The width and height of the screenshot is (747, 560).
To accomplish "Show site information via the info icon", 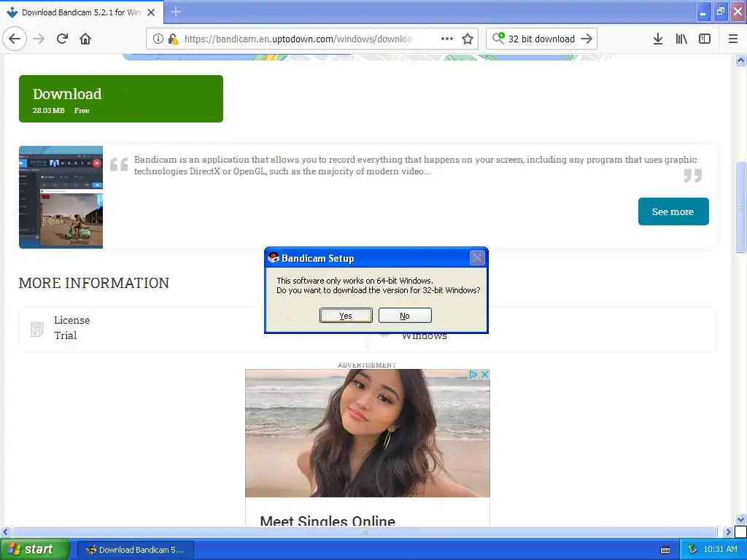I will click(x=158, y=39).
